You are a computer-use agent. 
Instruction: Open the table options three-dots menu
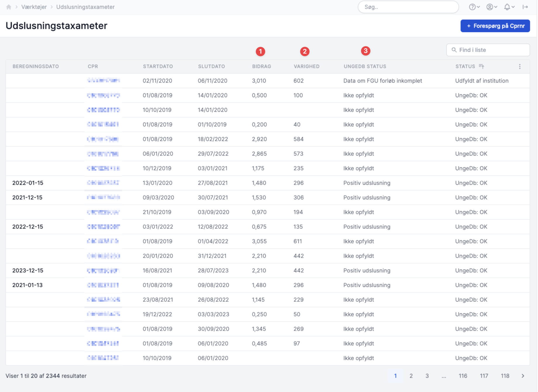[520, 66]
